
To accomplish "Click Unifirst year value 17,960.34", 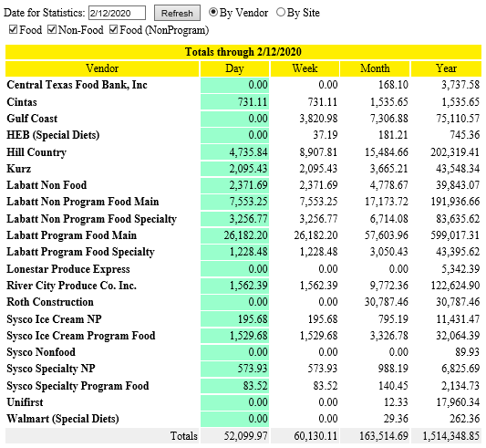I will pos(458,402).
